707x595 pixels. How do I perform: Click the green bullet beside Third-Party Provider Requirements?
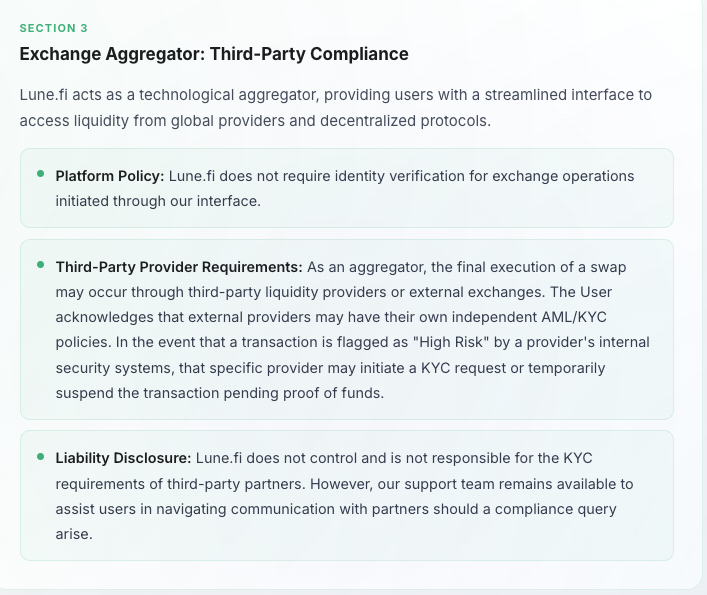pyautogui.click(x=41, y=265)
